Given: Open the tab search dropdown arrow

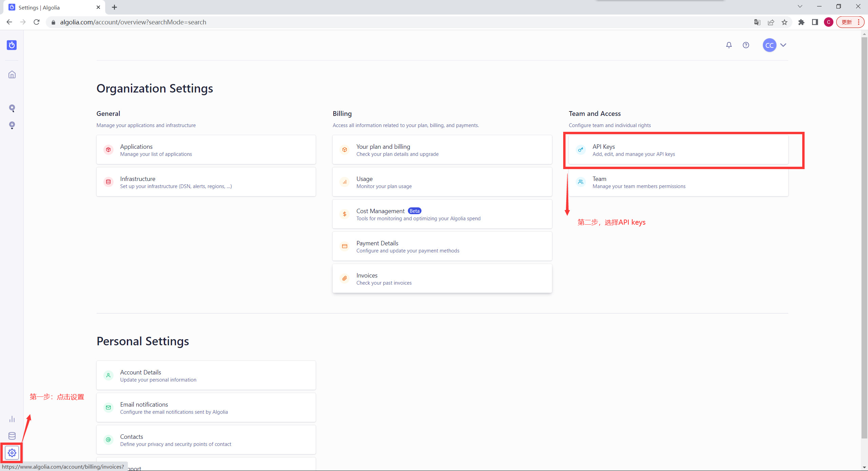Looking at the screenshot, I should (x=800, y=6).
